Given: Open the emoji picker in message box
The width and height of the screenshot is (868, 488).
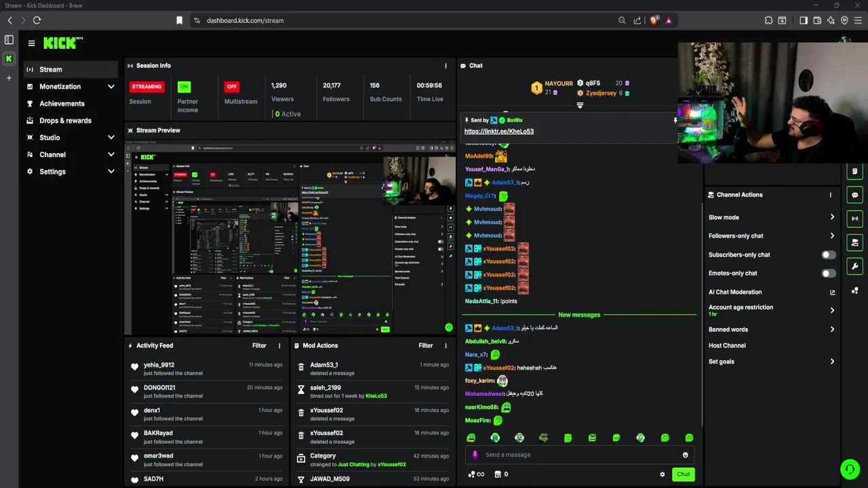Looking at the screenshot, I should [x=685, y=455].
